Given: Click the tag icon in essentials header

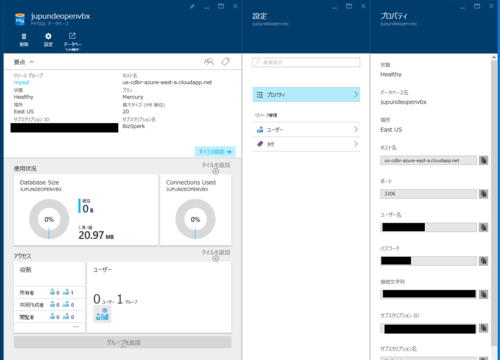Looking at the screenshot, I should (225, 62).
